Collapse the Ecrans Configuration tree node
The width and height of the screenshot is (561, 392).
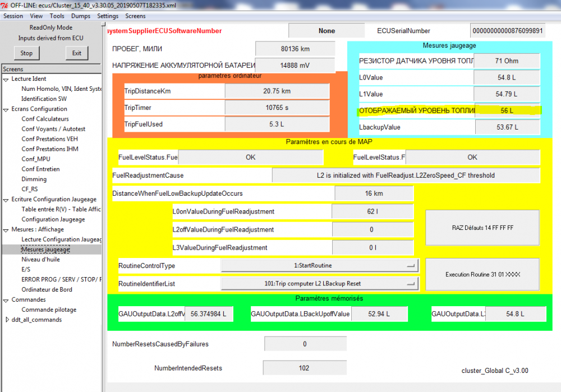[x=6, y=109]
